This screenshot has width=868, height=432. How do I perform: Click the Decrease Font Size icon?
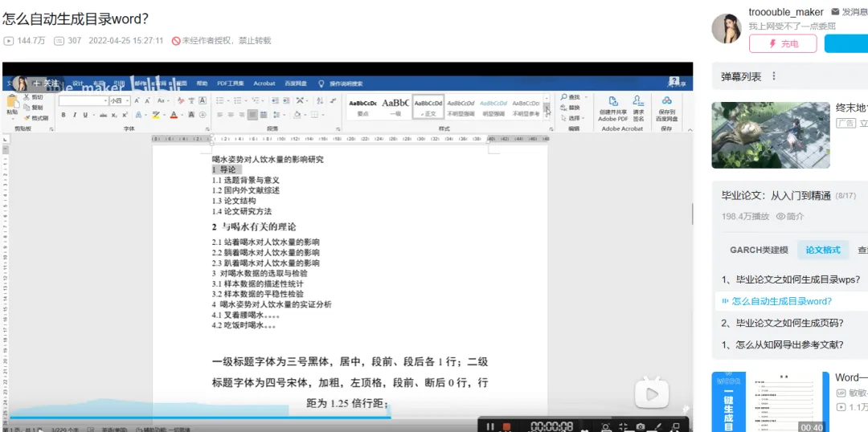tap(147, 100)
